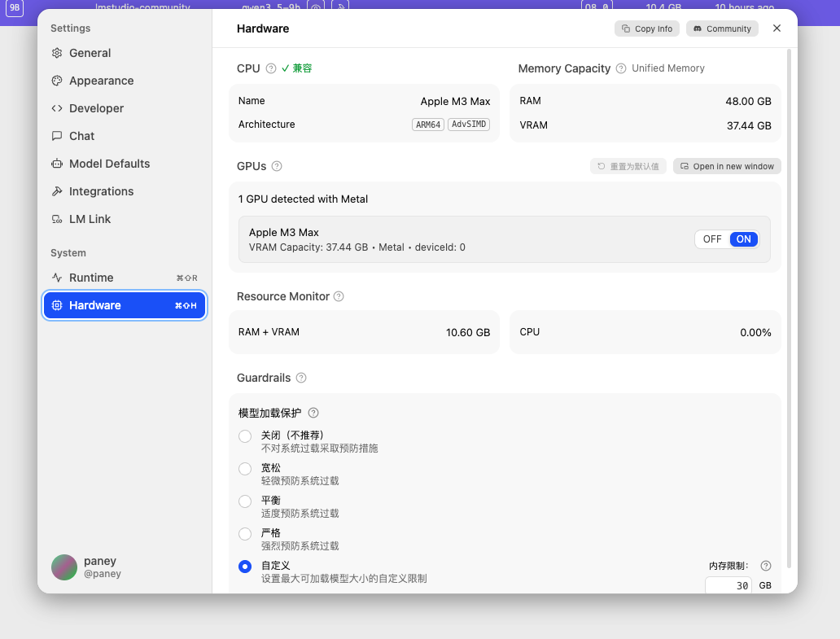
Task: Open Integrations settings
Action: tap(125, 191)
